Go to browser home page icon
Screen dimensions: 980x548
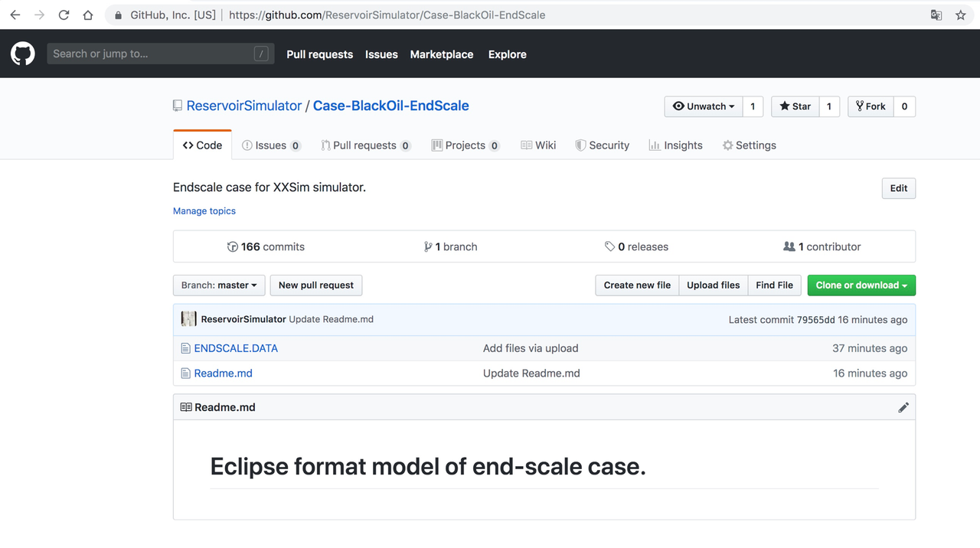point(88,15)
